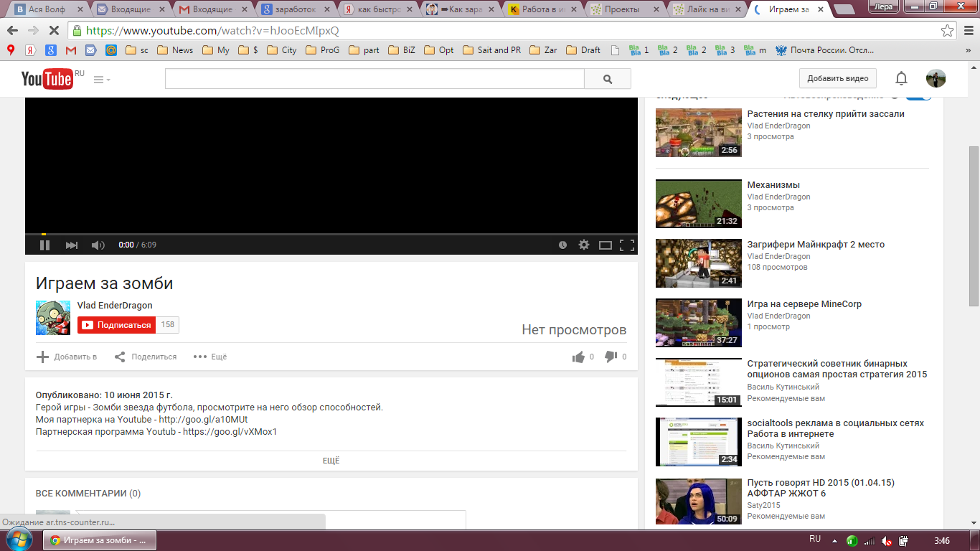Click the Watch Later clock icon
980x551 pixels.
pyautogui.click(x=563, y=245)
